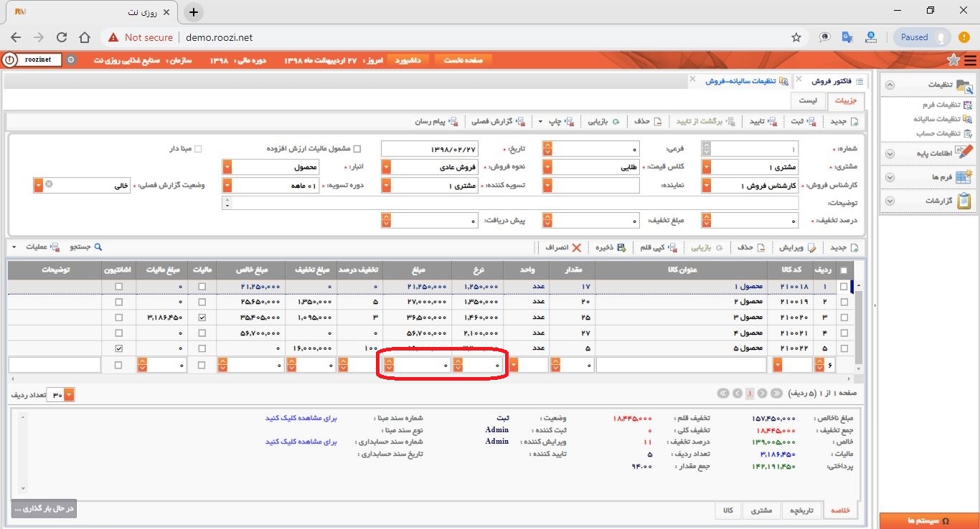Click کپی قلم (copy item) button
Image resolution: width=980 pixels, height=529 pixels.
tap(657, 247)
